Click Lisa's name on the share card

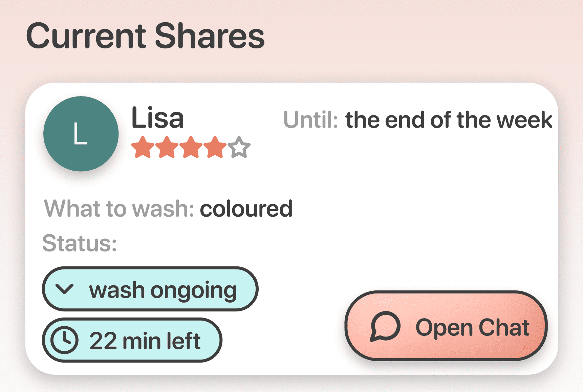tap(157, 118)
